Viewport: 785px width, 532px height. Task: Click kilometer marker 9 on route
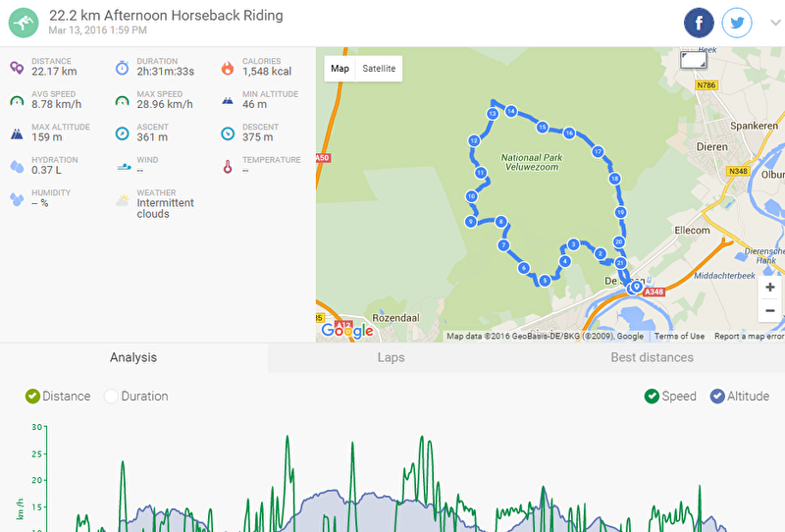click(471, 222)
